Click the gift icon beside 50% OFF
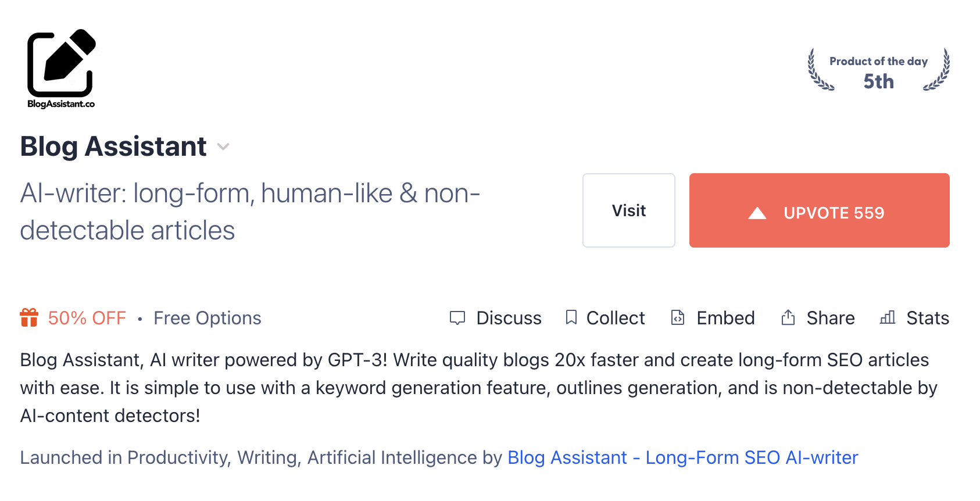The width and height of the screenshot is (980, 501). [29, 318]
